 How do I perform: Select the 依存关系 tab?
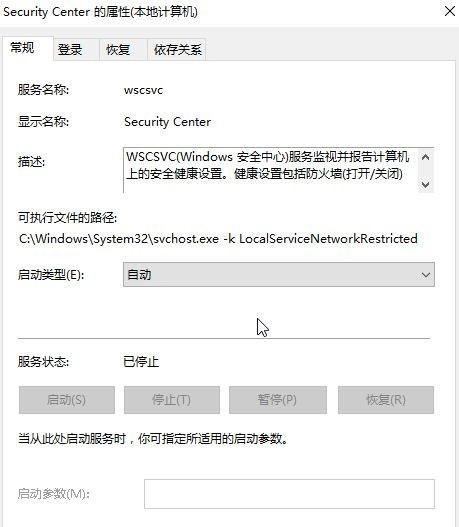click(177, 50)
